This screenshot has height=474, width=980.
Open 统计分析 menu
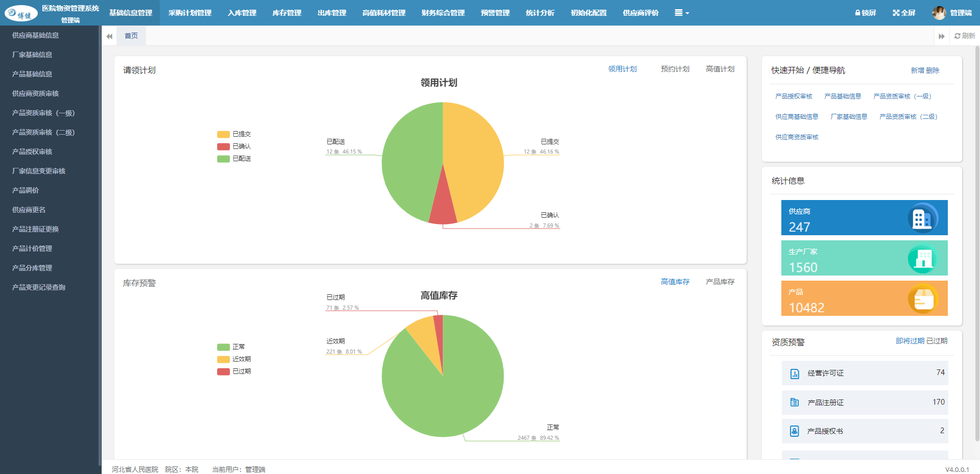click(540, 13)
